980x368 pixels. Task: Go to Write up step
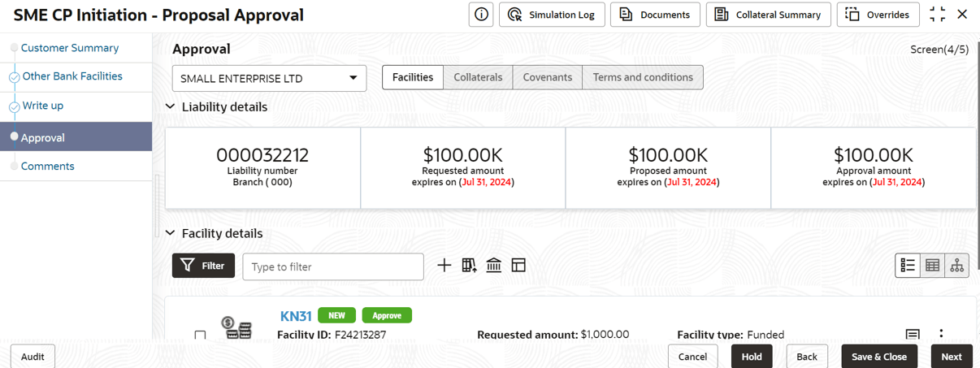(43, 106)
